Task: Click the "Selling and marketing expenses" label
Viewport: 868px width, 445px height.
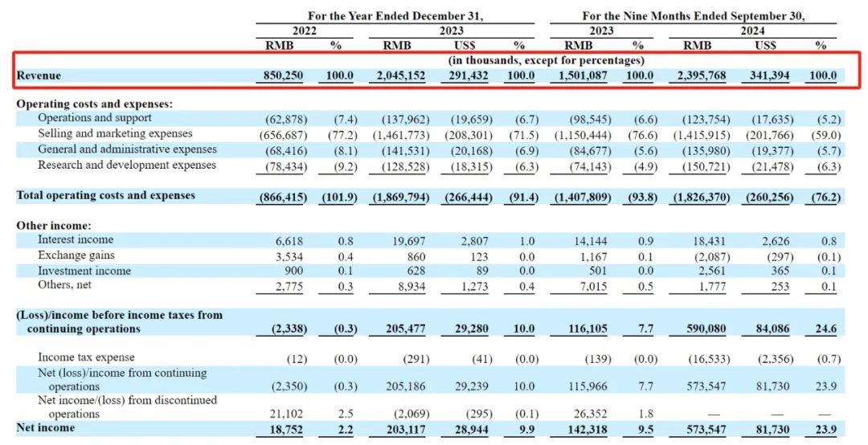Action: point(115,133)
